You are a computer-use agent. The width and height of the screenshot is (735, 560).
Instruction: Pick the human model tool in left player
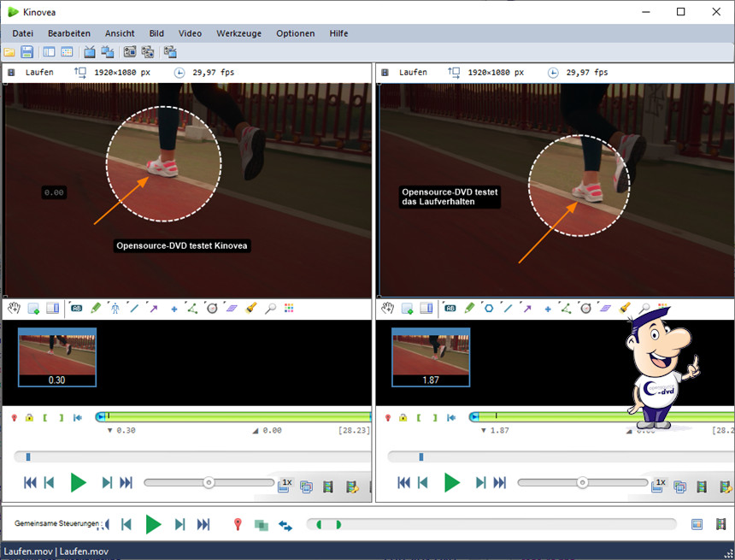115,309
